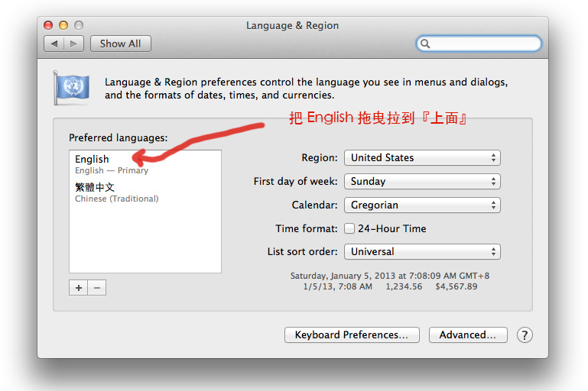This screenshot has width=588, height=391.
Task: Open First day of week dropdown
Action: [x=422, y=181]
